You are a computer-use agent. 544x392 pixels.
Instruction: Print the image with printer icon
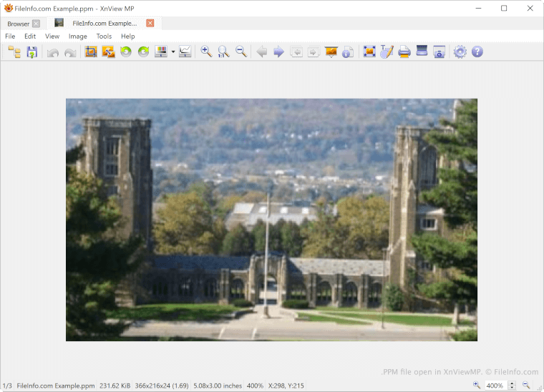pyautogui.click(x=404, y=52)
